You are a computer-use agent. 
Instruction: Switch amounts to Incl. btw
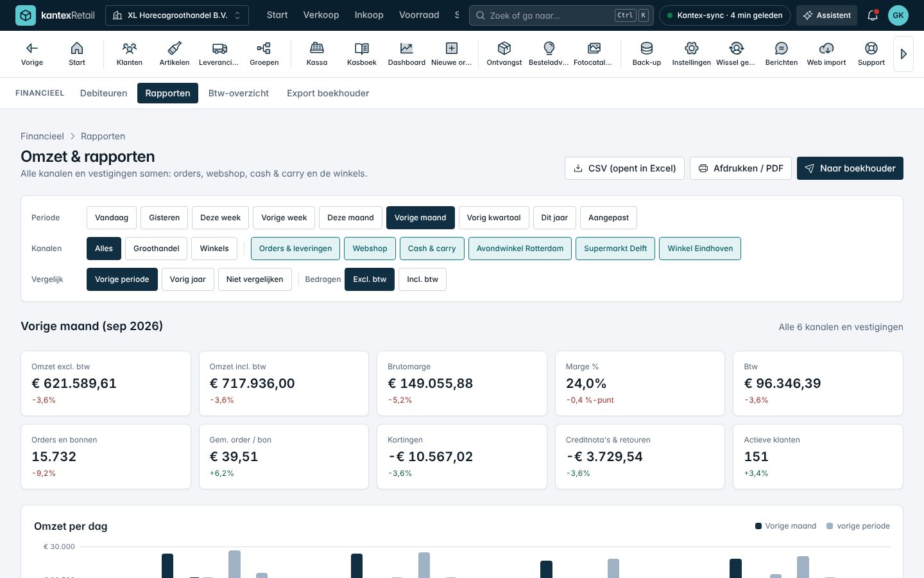pyautogui.click(x=422, y=279)
